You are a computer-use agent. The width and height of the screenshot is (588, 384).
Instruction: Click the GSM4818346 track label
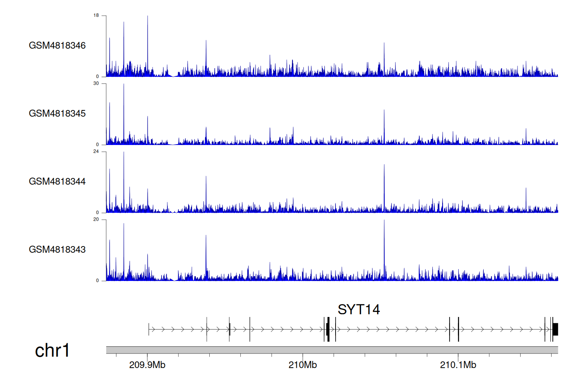(57, 45)
